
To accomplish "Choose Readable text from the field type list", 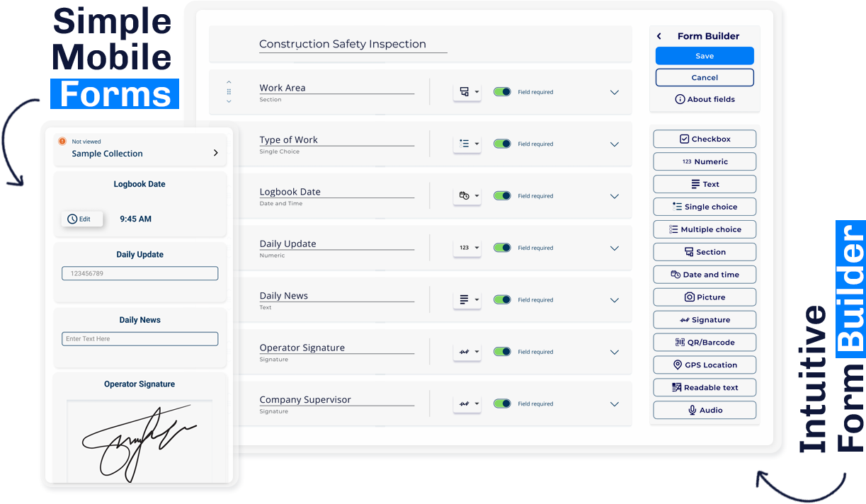I will (x=704, y=387).
